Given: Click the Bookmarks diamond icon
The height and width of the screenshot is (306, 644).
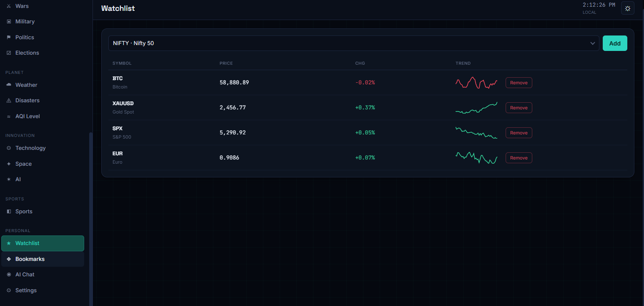Looking at the screenshot, I should [9, 259].
